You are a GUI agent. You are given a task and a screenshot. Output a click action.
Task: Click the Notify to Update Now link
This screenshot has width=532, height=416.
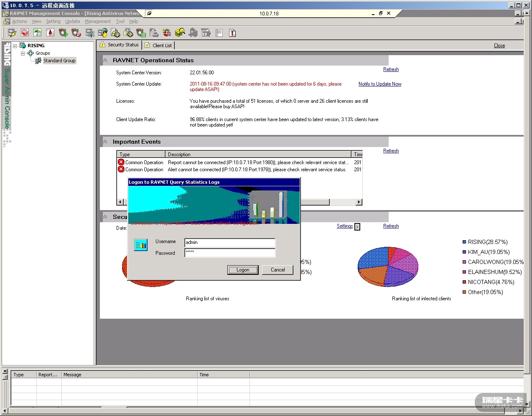380,84
